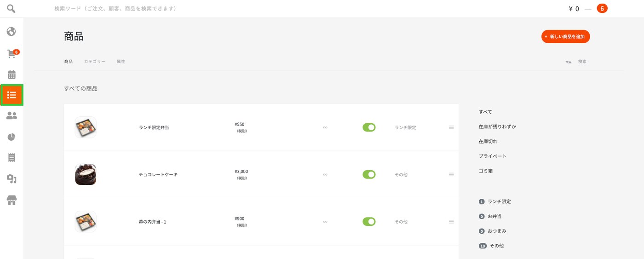
Task: Open the pie chart reports icon
Action: (x=11, y=137)
